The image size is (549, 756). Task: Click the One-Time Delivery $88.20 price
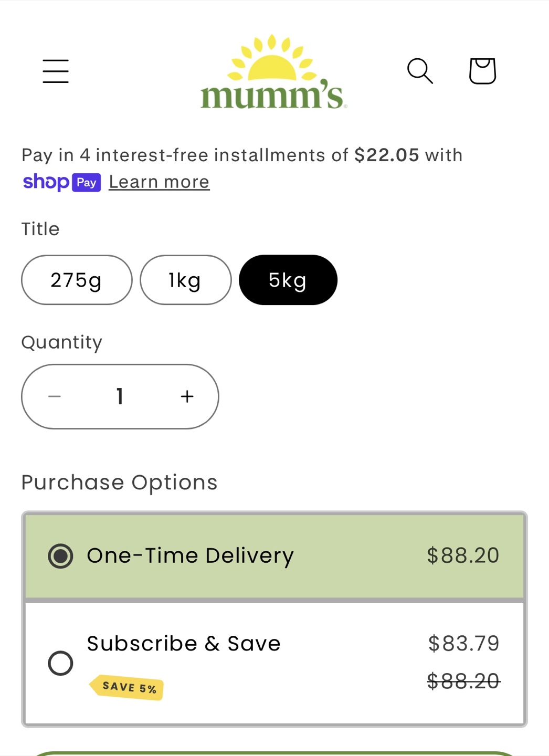463,555
